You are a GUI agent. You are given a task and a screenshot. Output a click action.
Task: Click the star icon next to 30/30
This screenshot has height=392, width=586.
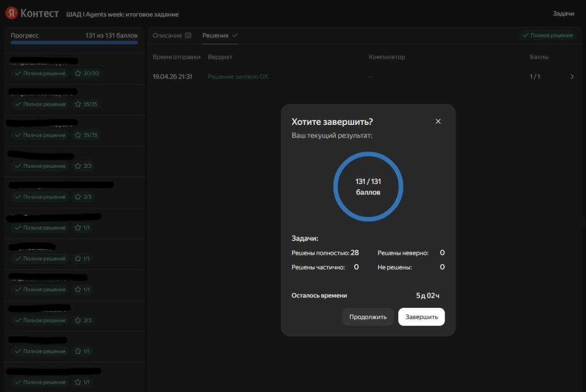coord(78,73)
